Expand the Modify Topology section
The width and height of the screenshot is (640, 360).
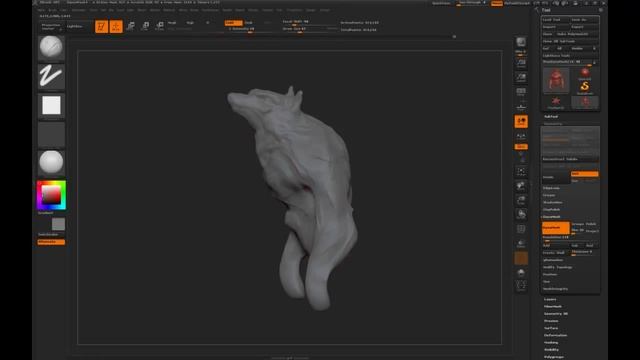coord(558,267)
